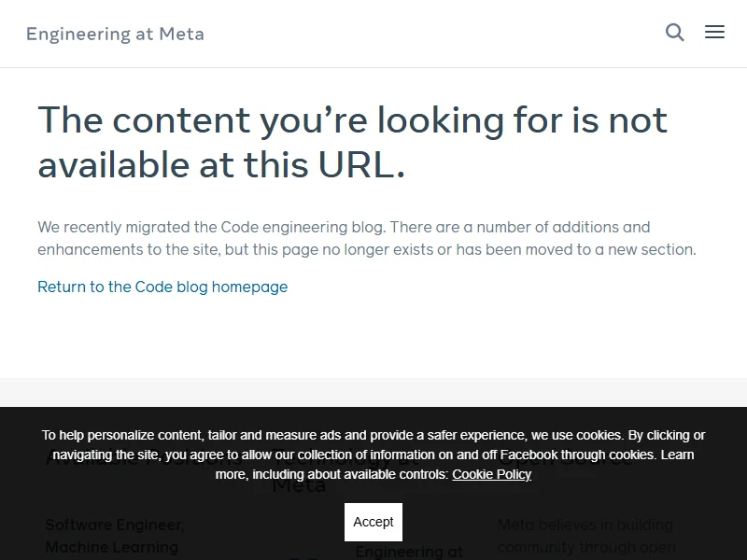This screenshot has height=560, width=747.
Task: Open the hamburger navigation menu
Action: (x=714, y=33)
